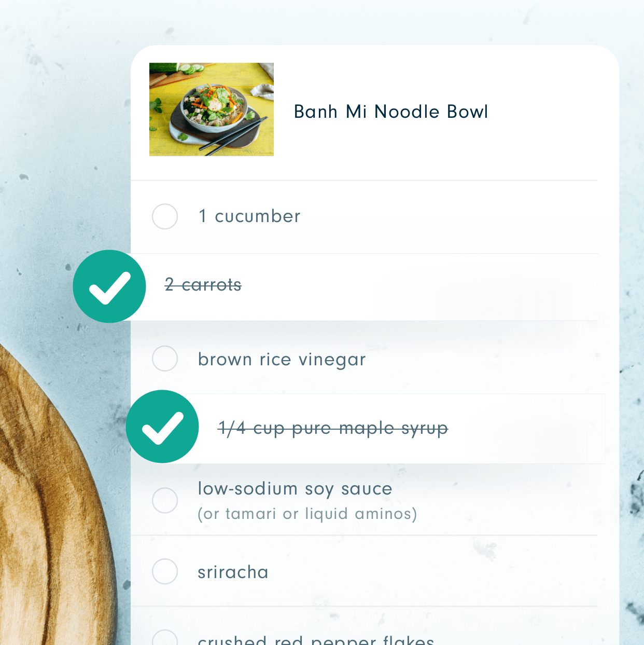Check the crushed red pepper flakes circle
644x645 pixels.
[x=165, y=638]
